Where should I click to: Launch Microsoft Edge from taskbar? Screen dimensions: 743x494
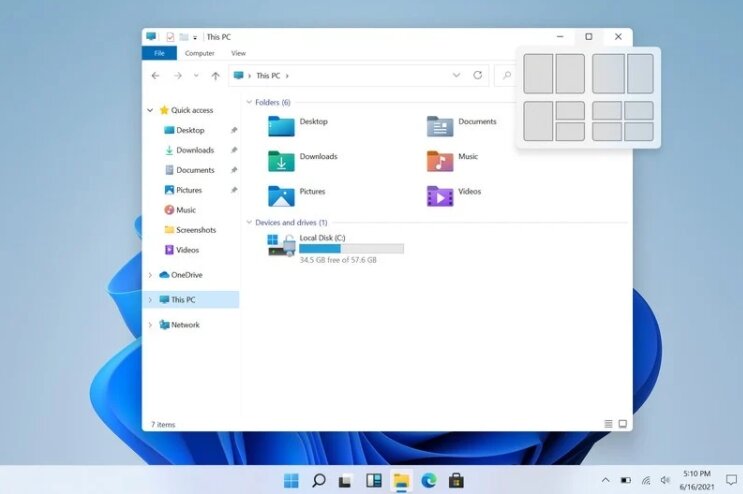click(429, 481)
